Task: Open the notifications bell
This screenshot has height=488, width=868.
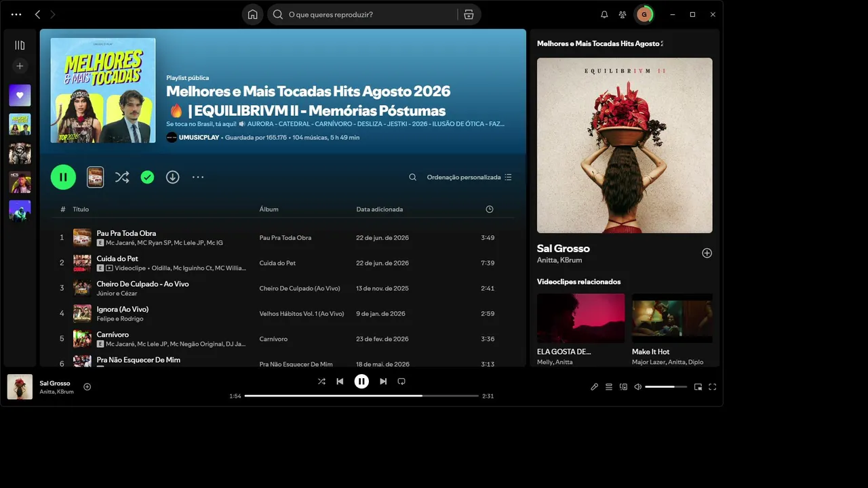Action: coord(604,14)
